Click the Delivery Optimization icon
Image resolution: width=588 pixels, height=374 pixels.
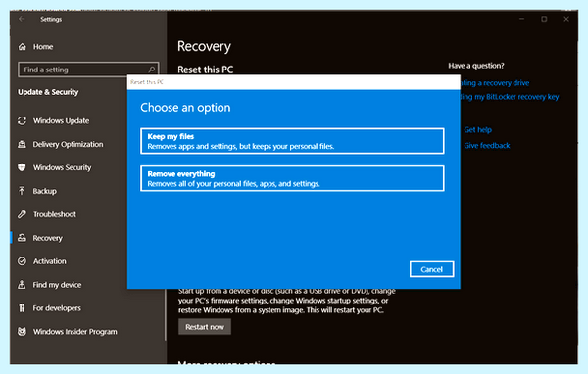pyautogui.click(x=23, y=144)
